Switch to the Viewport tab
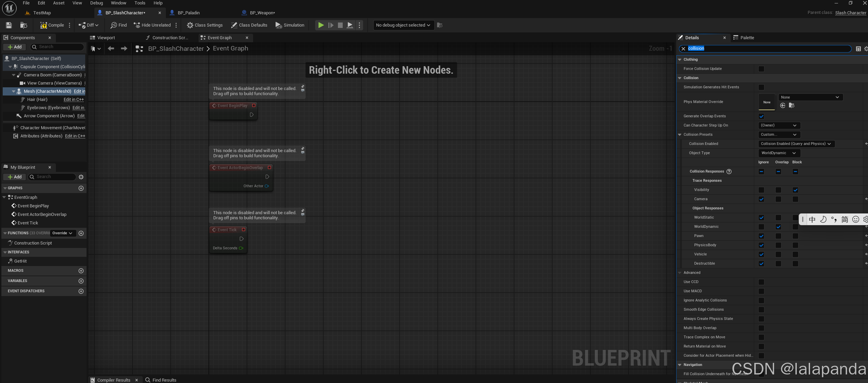The width and height of the screenshot is (868, 383). 106,38
